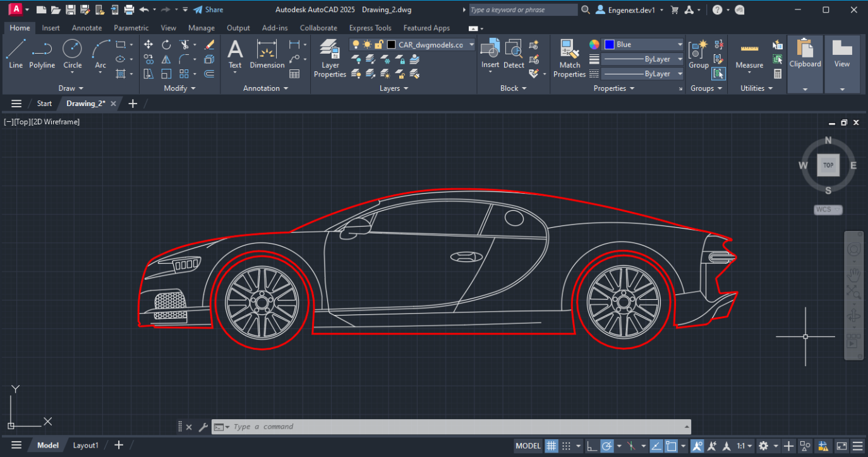
Task: Click the Share button
Action: tap(208, 9)
